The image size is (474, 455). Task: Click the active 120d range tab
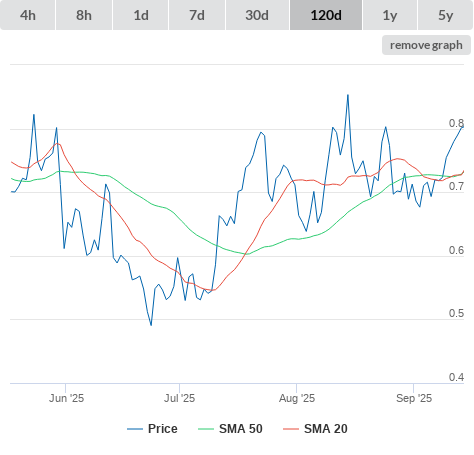326,15
